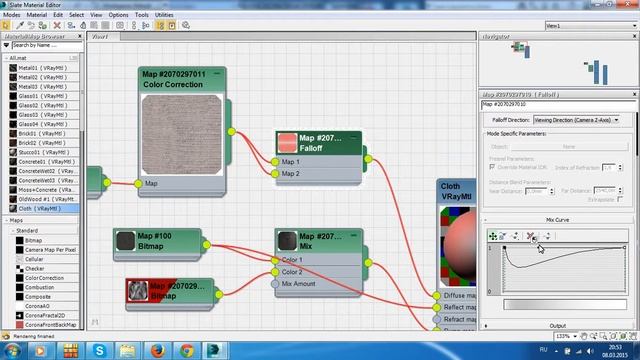Click the Falloff node color thumbnail
This screenshot has height=360, width=640.
287,143
